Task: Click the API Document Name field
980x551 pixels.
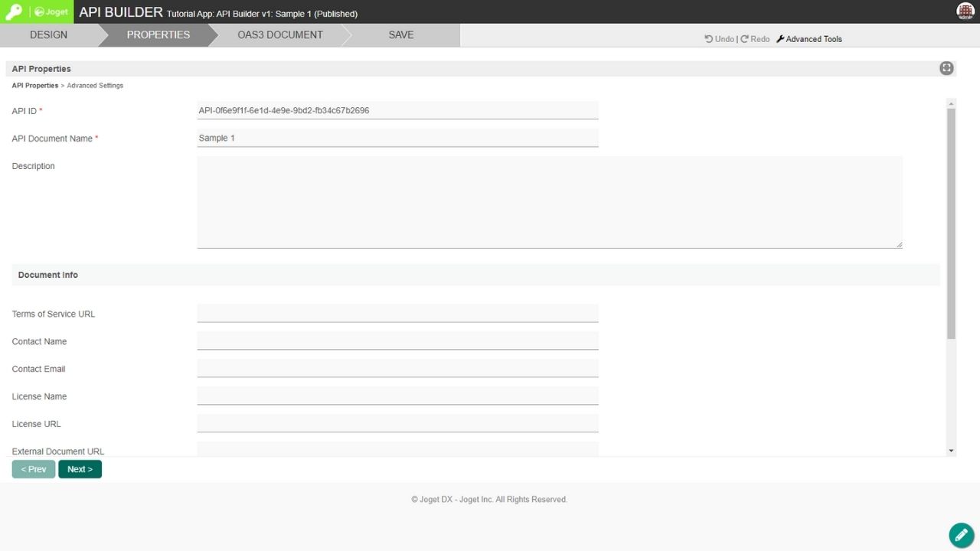Action: click(397, 138)
